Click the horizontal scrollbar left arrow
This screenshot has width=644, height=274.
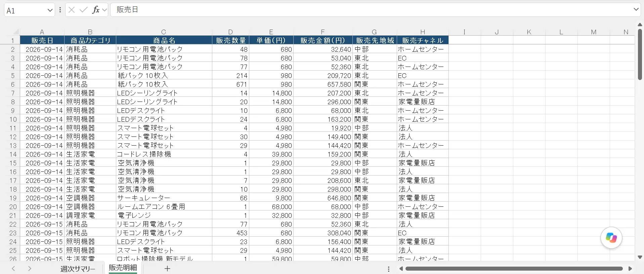tap(401, 269)
